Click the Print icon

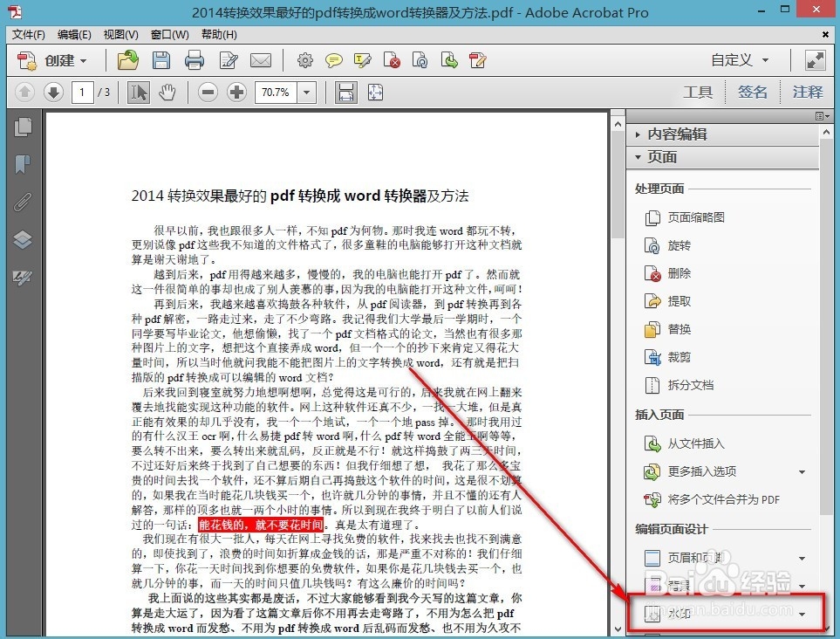[194, 60]
